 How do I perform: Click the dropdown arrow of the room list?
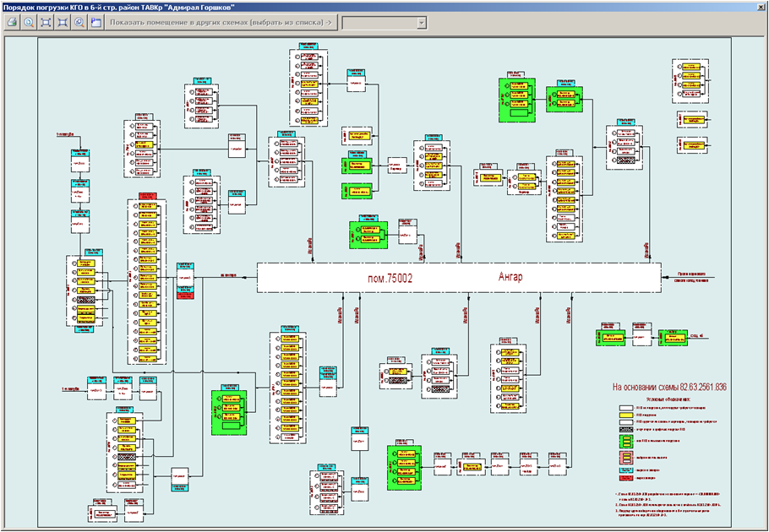(x=421, y=22)
